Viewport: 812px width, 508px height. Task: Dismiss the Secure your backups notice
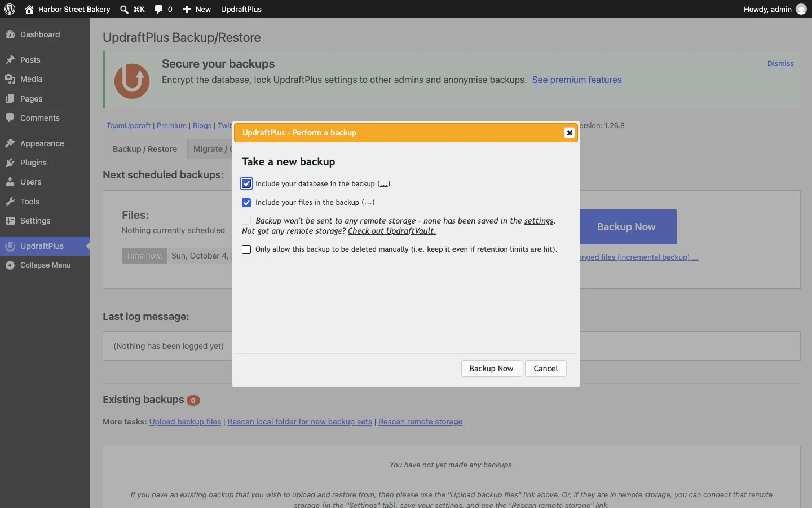[x=780, y=64]
